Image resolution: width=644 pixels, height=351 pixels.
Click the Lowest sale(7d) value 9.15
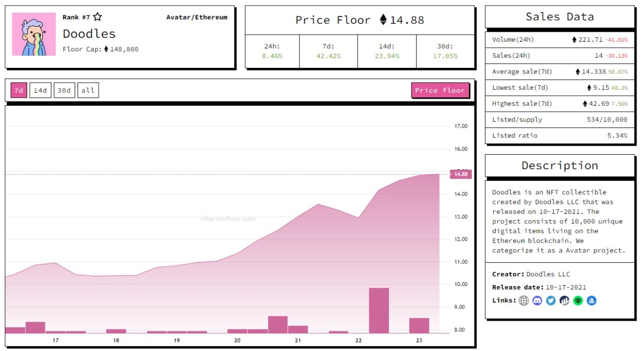[601, 88]
